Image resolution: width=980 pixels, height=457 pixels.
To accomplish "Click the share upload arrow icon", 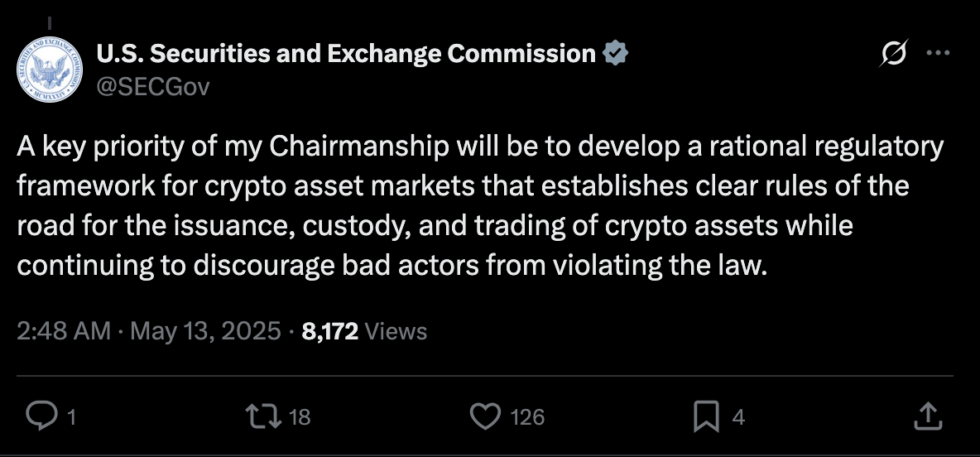I will [x=928, y=416].
